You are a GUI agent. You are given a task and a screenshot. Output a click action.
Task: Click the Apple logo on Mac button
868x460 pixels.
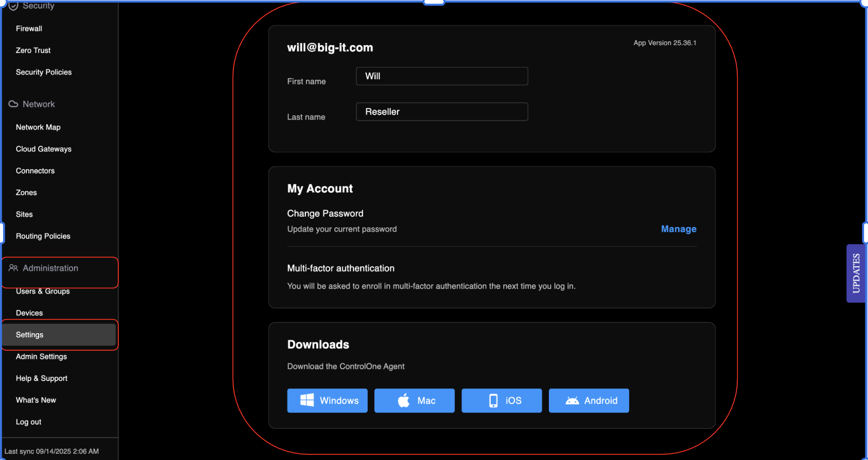click(403, 400)
